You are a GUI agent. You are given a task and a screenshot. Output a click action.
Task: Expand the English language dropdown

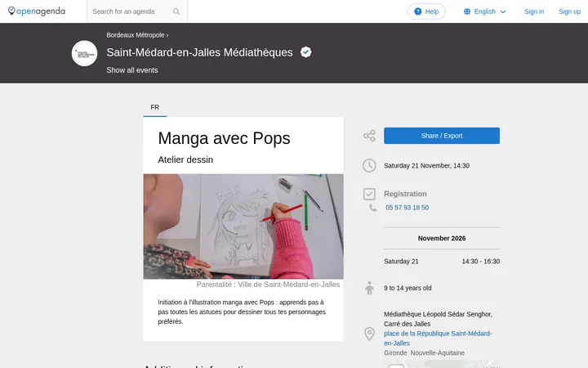click(485, 11)
